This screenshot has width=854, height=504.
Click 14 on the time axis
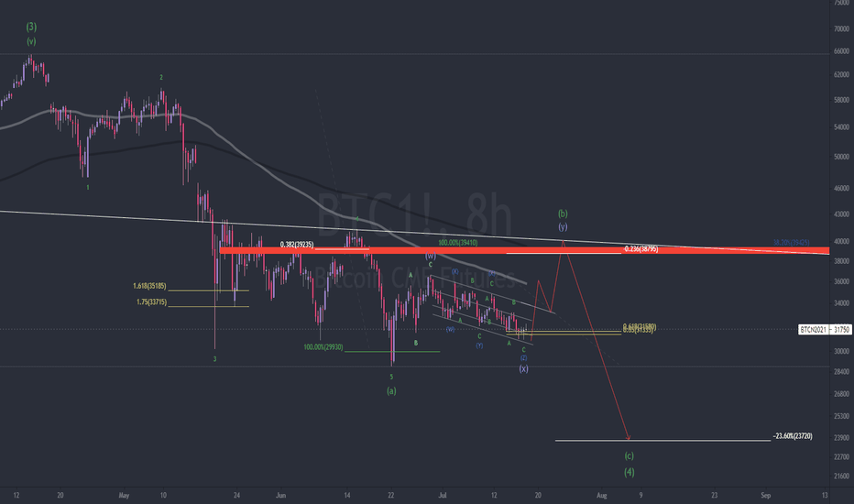pos(347,495)
